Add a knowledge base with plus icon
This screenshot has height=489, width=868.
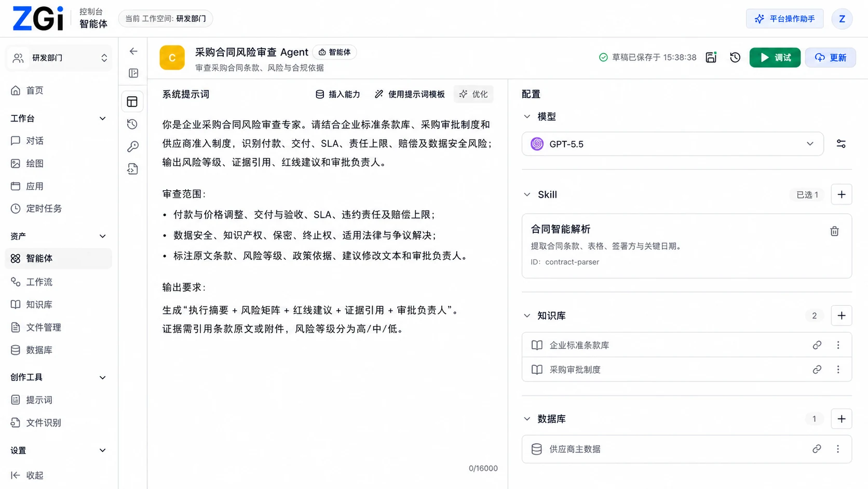point(842,315)
